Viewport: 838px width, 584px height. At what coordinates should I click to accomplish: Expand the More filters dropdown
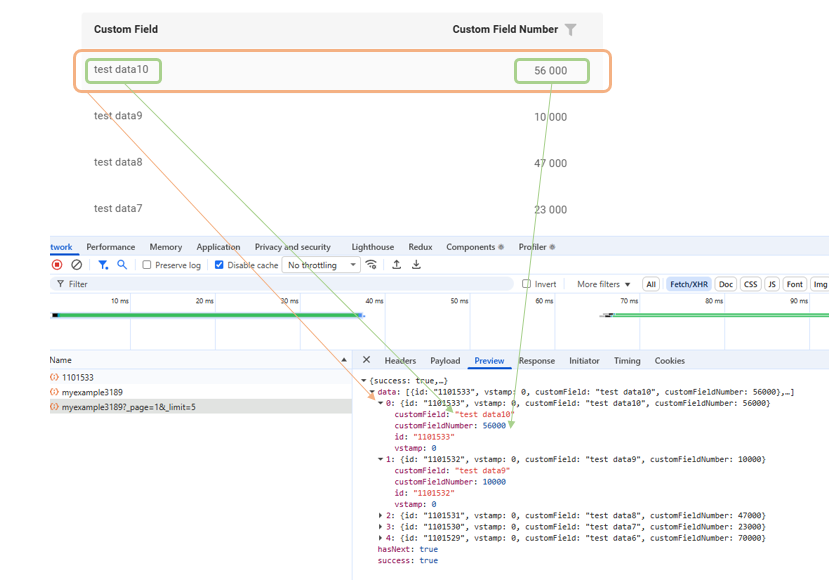coord(604,285)
